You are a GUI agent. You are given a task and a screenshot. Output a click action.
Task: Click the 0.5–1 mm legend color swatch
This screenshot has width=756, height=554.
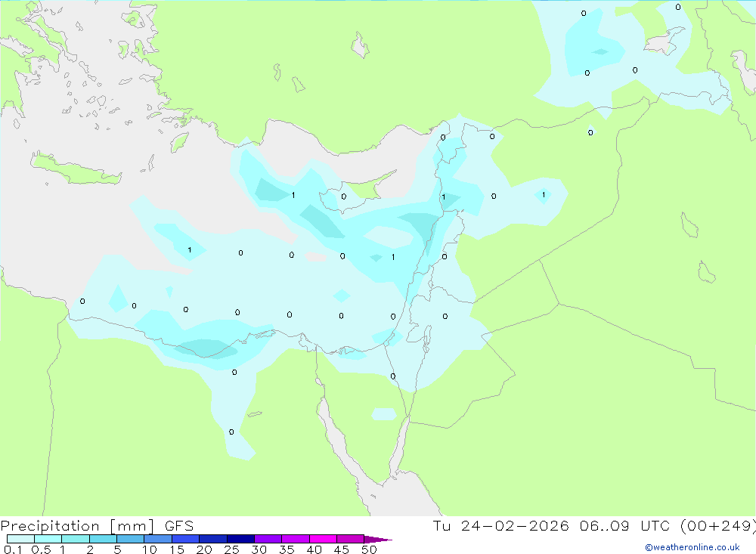[48, 539]
